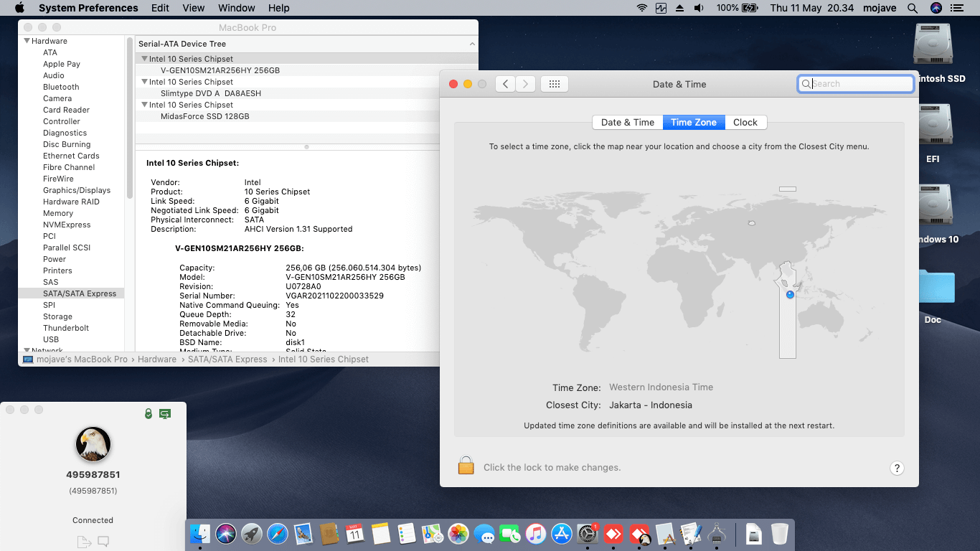
Task: Click sidebar scrollbar in System Information
Action: [130, 118]
